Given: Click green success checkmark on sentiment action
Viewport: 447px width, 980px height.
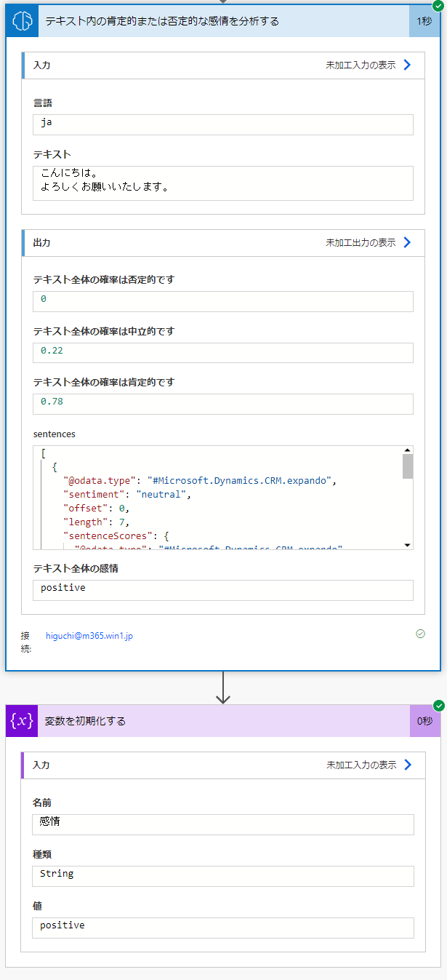Looking at the screenshot, I should (438, 5).
